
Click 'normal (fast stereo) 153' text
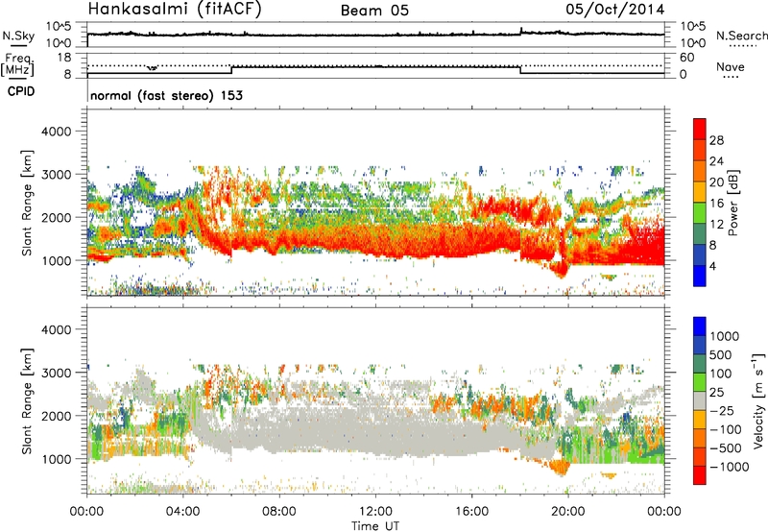click(x=166, y=95)
